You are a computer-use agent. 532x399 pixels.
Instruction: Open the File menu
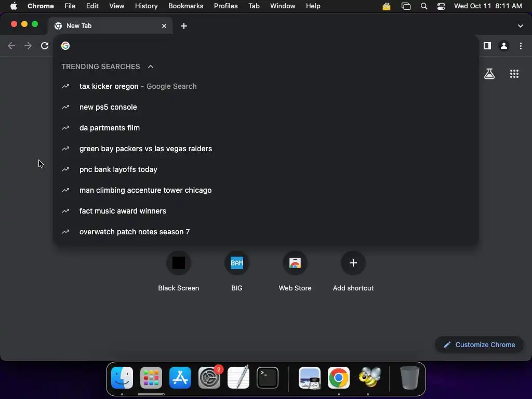pyautogui.click(x=70, y=6)
